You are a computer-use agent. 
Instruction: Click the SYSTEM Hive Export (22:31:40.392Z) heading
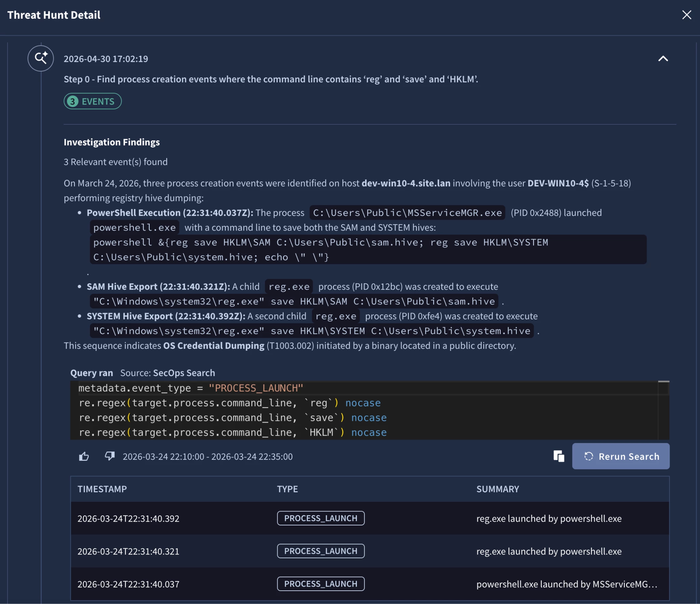[166, 316]
